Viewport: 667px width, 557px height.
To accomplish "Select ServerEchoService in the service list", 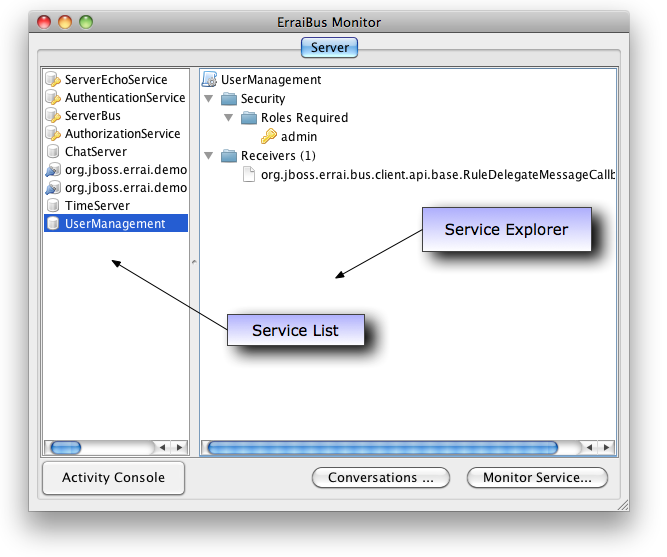I will click(116, 80).
